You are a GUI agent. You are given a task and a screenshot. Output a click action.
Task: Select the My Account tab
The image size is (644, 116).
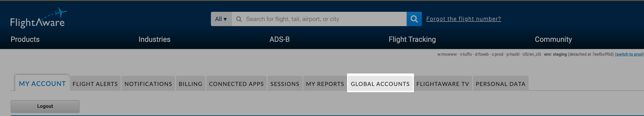coord(42,83)
